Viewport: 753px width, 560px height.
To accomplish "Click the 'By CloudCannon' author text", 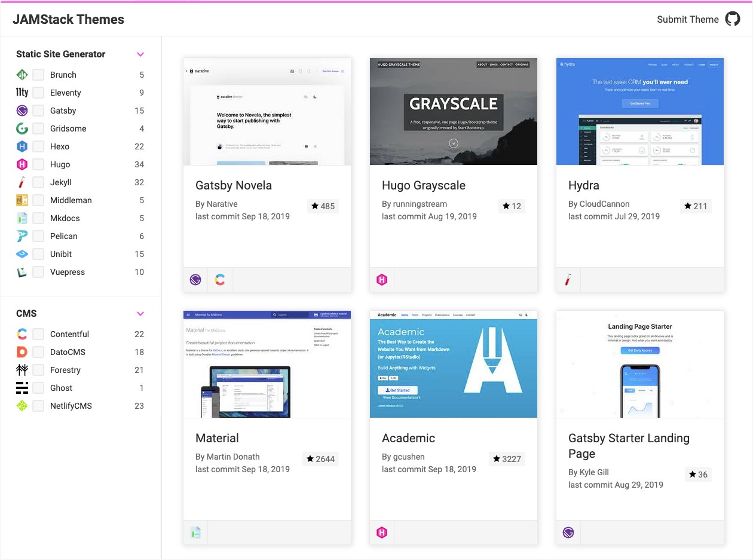I will click(599, 204).
